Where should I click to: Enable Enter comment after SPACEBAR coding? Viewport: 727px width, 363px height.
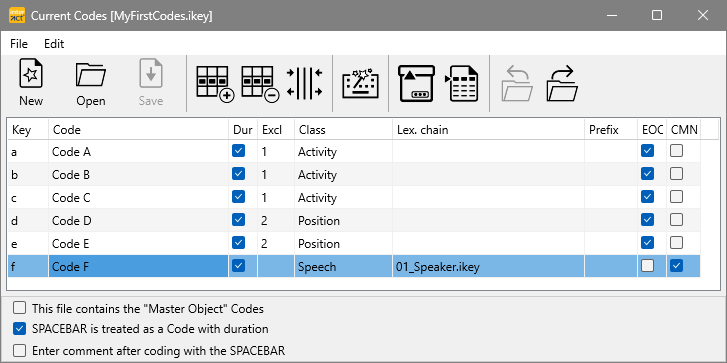[x=19, y=350]
